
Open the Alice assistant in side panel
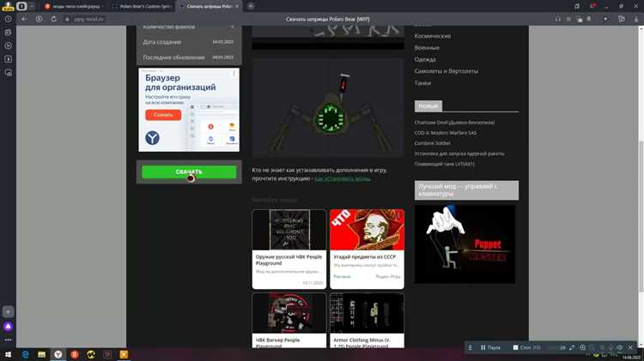pyautogui.click(x=8, y=327)
